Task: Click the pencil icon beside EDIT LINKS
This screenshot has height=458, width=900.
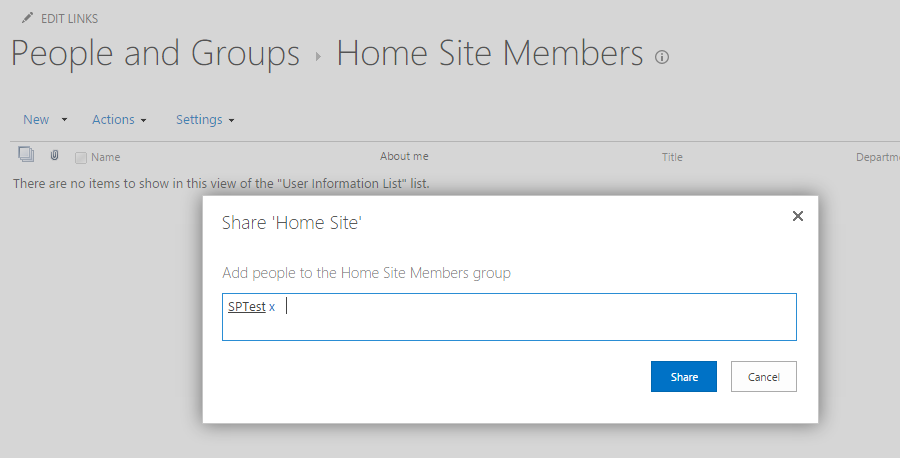Action: pos(26,19)
